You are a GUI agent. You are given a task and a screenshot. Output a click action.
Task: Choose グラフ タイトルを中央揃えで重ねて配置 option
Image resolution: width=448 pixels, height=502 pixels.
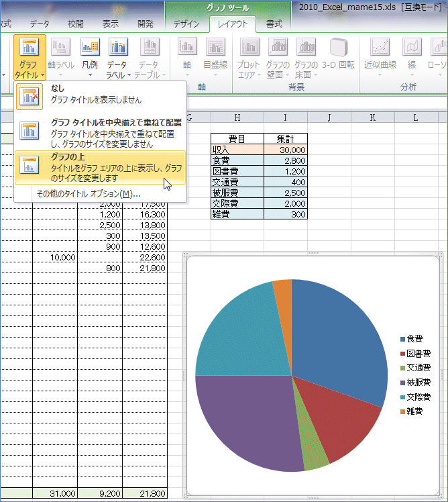[100, 133]
